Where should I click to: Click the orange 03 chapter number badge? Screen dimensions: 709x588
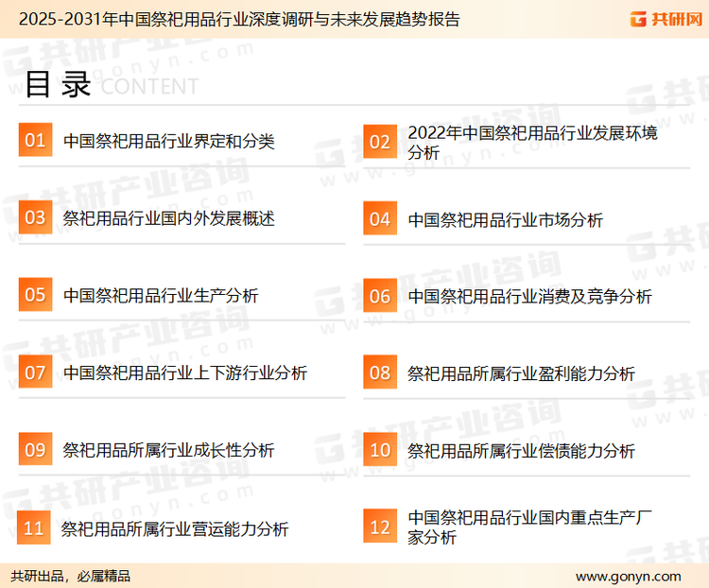pos(35,217)
